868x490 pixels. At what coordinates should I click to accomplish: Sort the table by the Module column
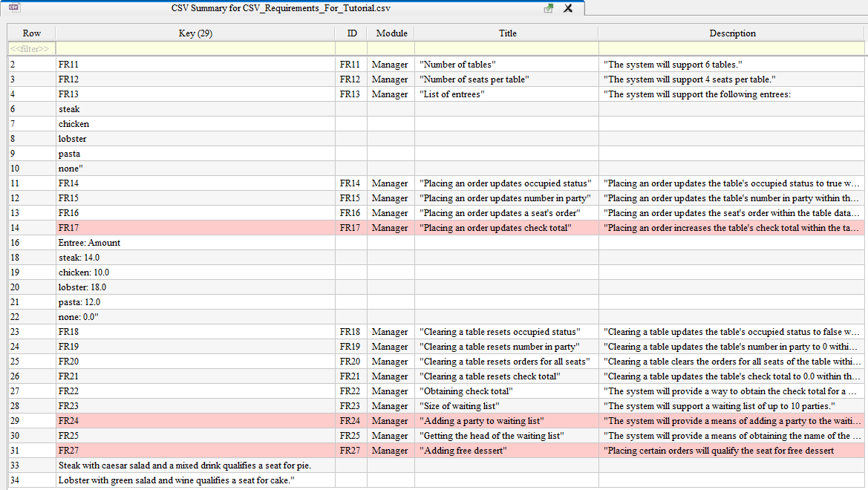pyautogui.click(x=391, y=33)
